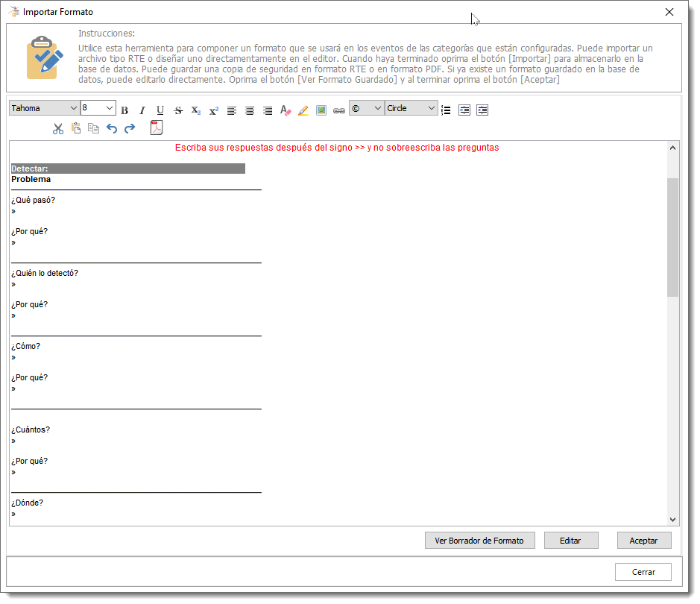Export to PDF using the PDF icon
The image size is (700, 604).
click(x=157, y=128)
